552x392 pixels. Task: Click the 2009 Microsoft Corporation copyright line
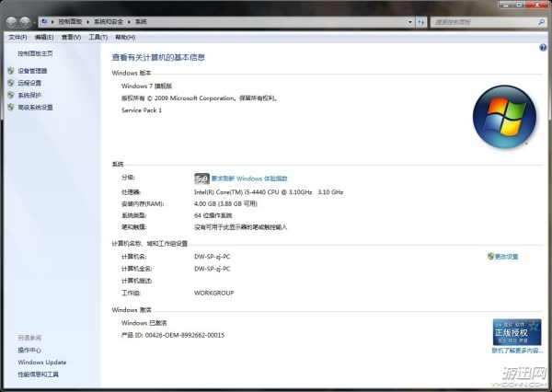[x=200, y=98]
